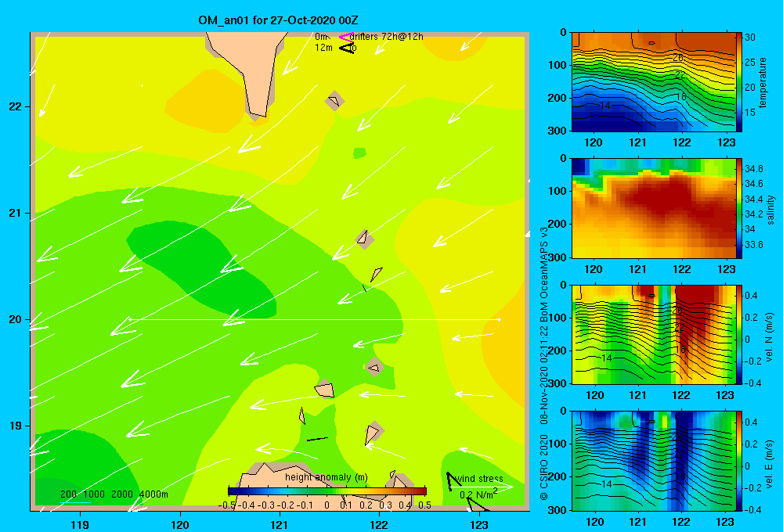This screenshot has width=783, height=532.
Task: Select the salinity color scale bar
Action: point(739,208)
